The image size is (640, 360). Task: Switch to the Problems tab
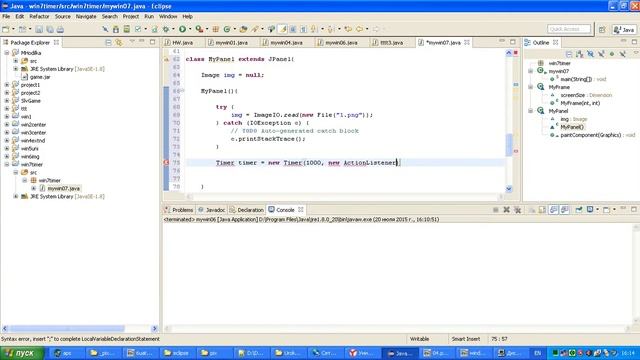click(x=179, y=210)
